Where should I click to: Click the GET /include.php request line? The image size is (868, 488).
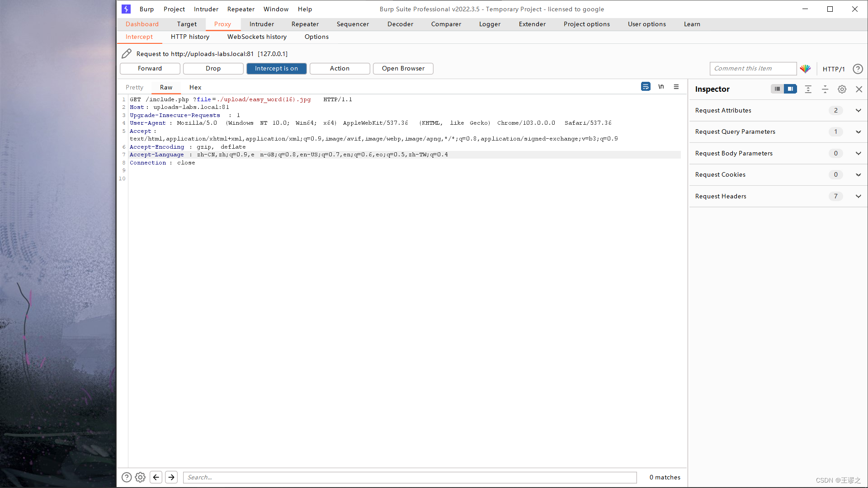pyautogui.click(x=241, y=99)
